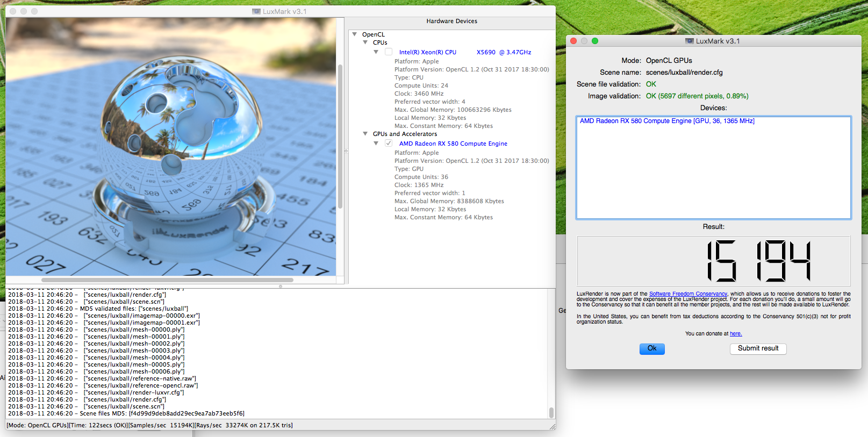Screen dimensions: 868x437
Task: Click 'Mode: OpenCL GPUs' value in dialog
Action: coord(669,61)
